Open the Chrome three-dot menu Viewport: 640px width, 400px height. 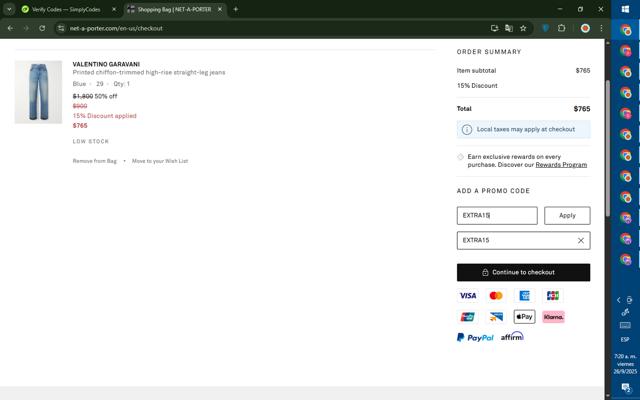tap(601, 28)
